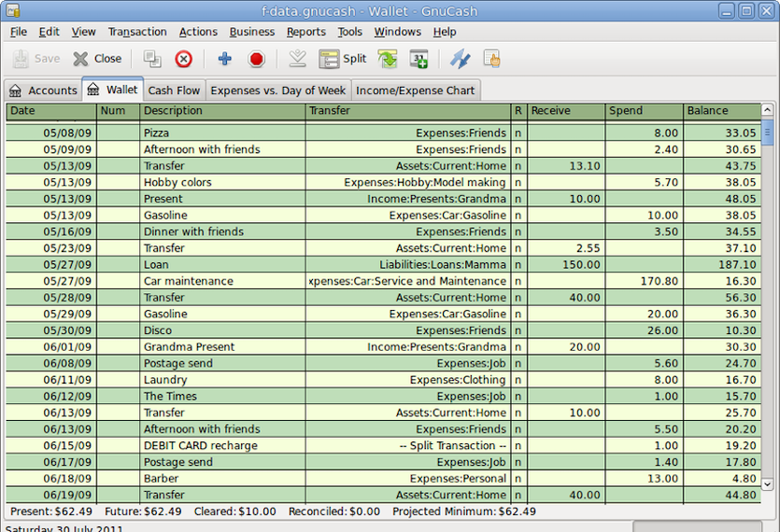Click the scrollbar down arrow
The image size is (780, 532).
coord(767,483)
